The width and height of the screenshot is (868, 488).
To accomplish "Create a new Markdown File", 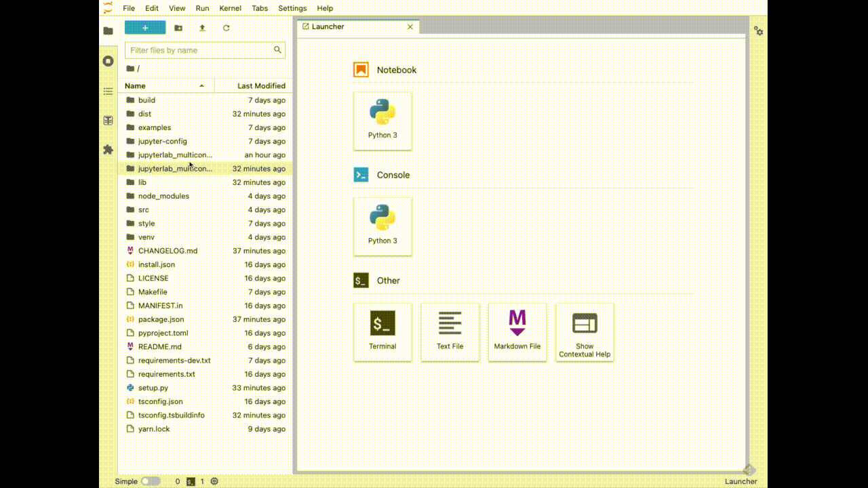I will (517, 332).
